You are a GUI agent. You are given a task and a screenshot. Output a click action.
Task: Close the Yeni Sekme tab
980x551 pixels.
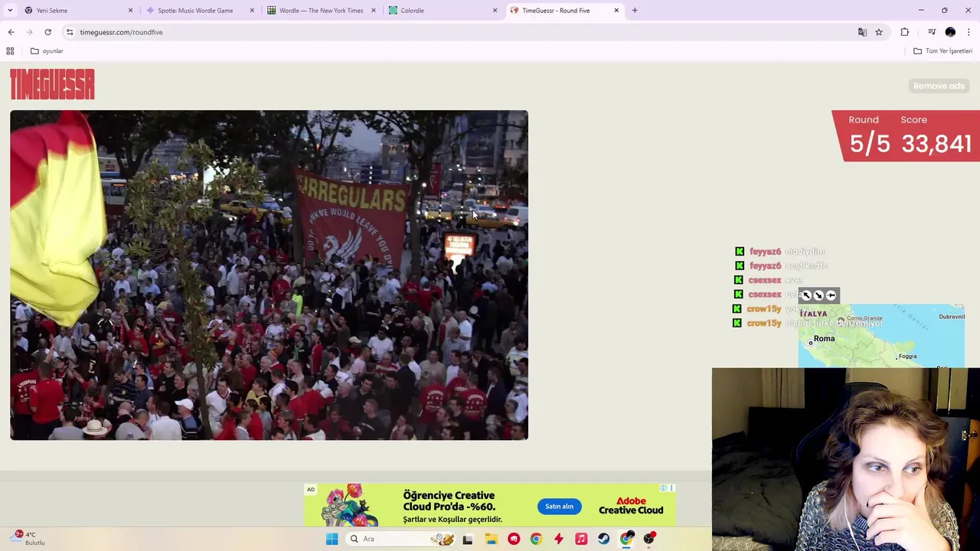click(x=130, y=11)
